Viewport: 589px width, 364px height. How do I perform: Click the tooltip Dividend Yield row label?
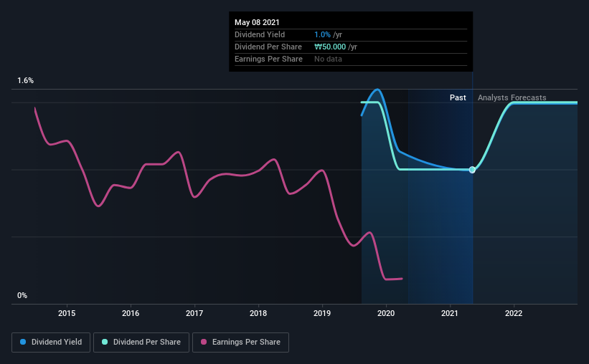point(260,34)
